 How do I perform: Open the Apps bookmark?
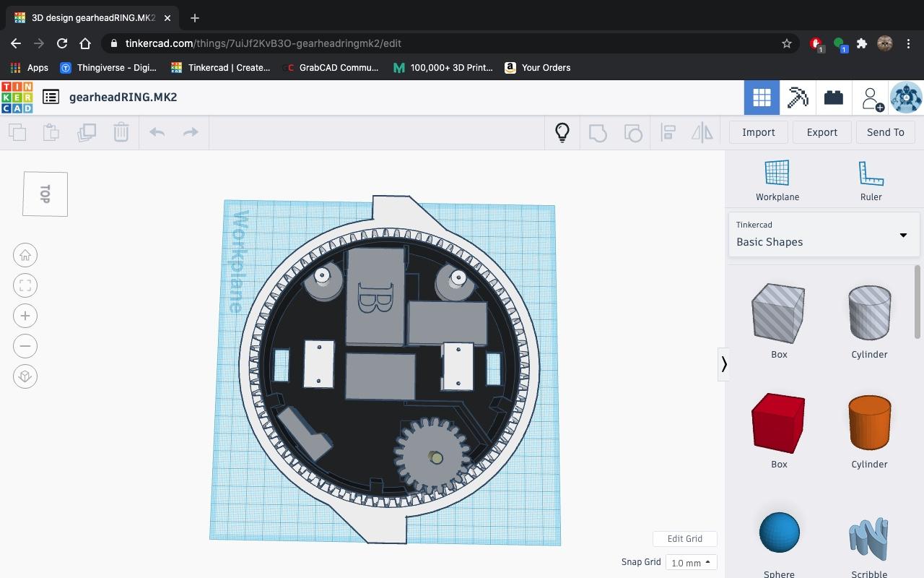pyautogui.click(x=30, y=67)
